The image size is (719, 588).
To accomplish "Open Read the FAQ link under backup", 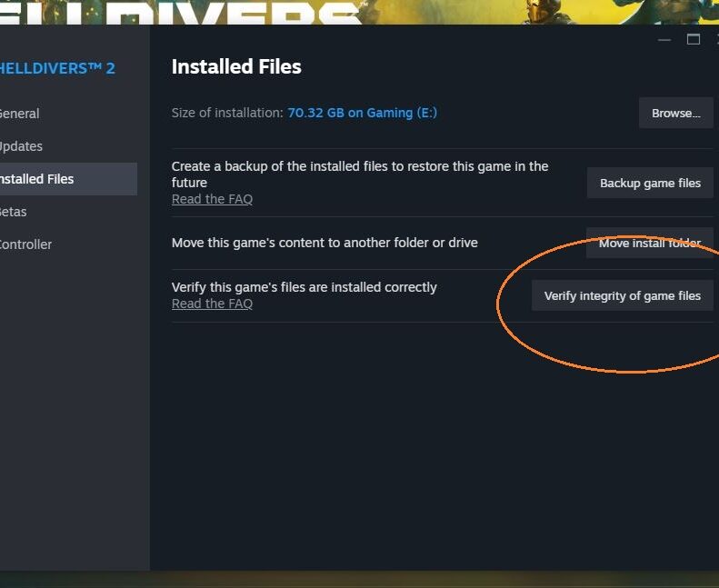I will [x=212, y=199].
